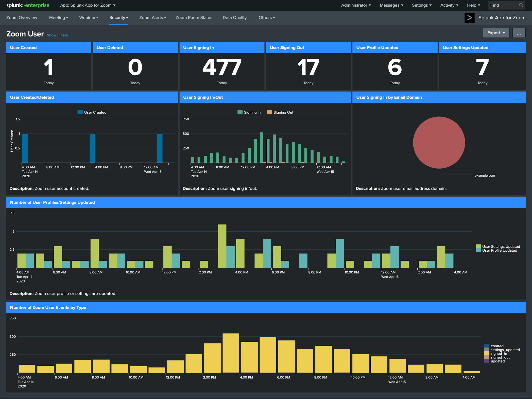Click the User Deleted count 0
Viewport: 532px width, 399px height.
tap(135, 67)
